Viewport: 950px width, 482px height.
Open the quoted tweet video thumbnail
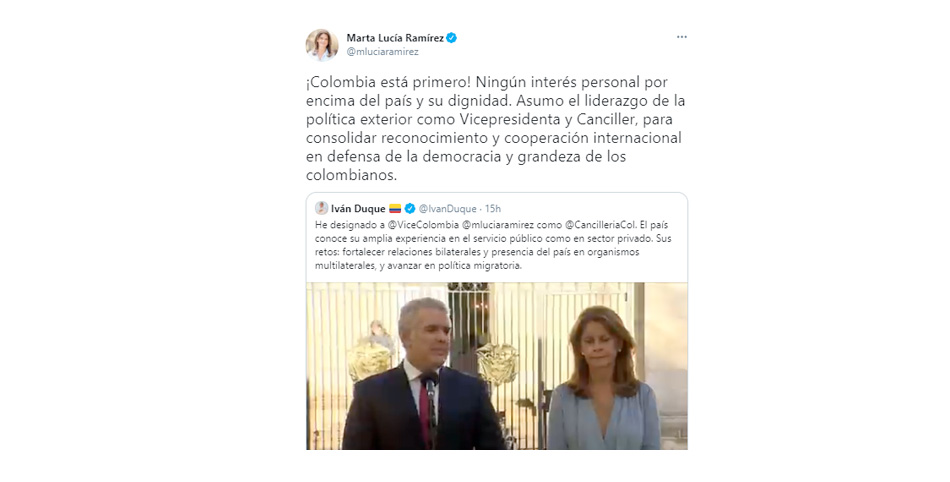click(497, 366)
